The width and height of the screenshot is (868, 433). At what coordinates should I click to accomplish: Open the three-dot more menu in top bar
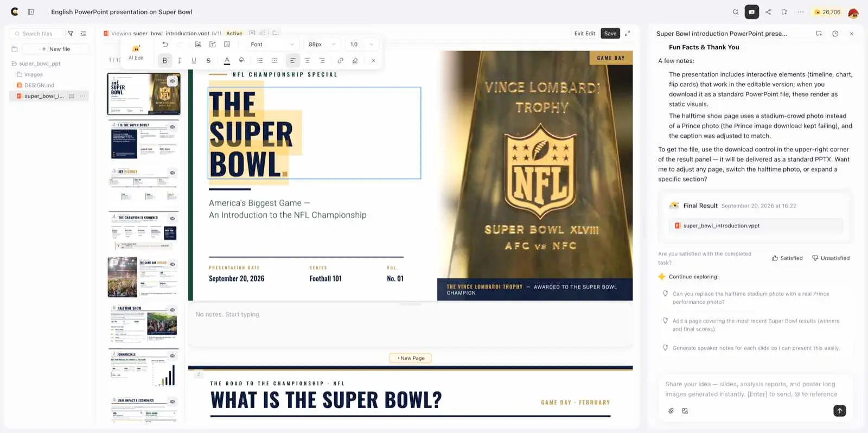point(801,12)
